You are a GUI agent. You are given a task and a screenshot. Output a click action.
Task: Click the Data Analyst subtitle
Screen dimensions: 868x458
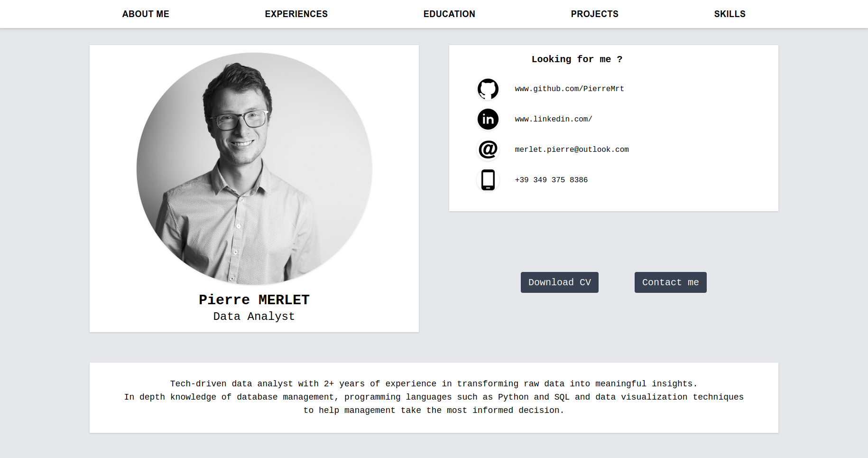254,317
